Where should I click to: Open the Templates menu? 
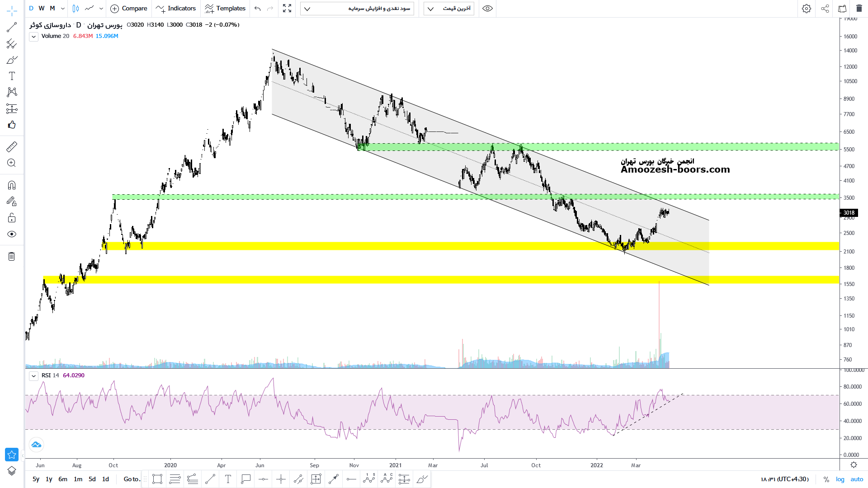(225, 9)
